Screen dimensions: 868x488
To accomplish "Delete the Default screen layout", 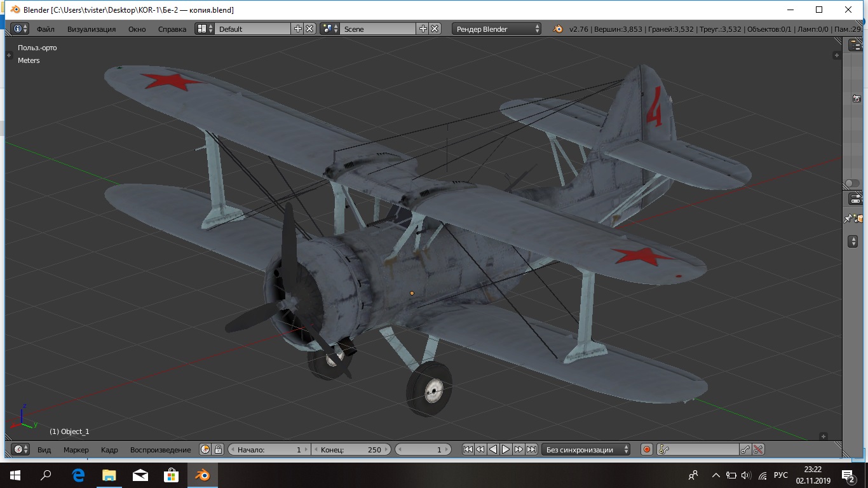I will pos(309,29).
